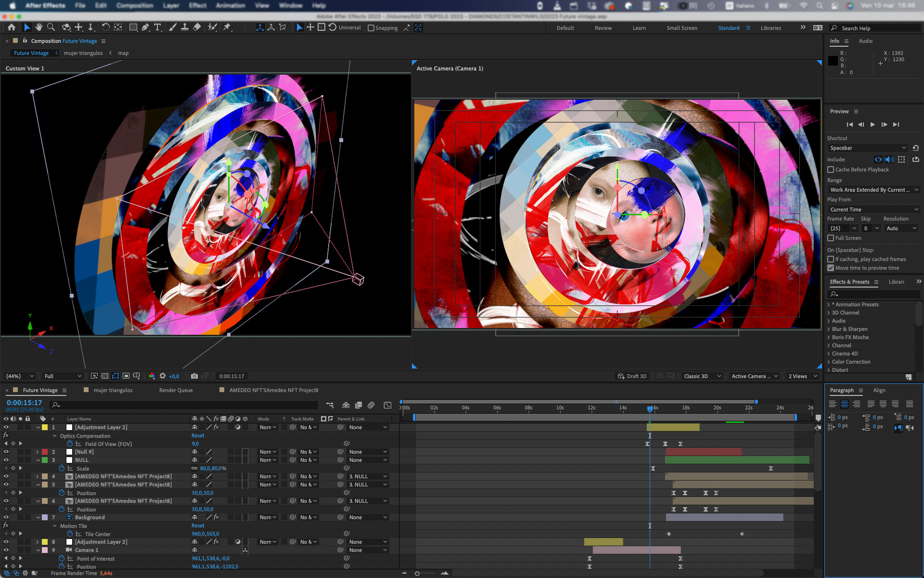Select the Clone Stamp tool
This screenshot has width=924, height=578.
tap(184, 27)
